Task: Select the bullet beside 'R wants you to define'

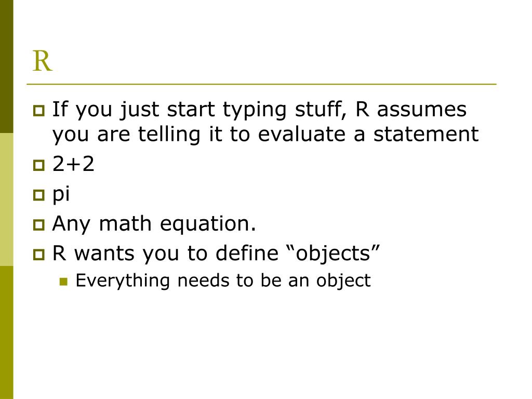Action: pyautogui.click(x=38, y=255)
